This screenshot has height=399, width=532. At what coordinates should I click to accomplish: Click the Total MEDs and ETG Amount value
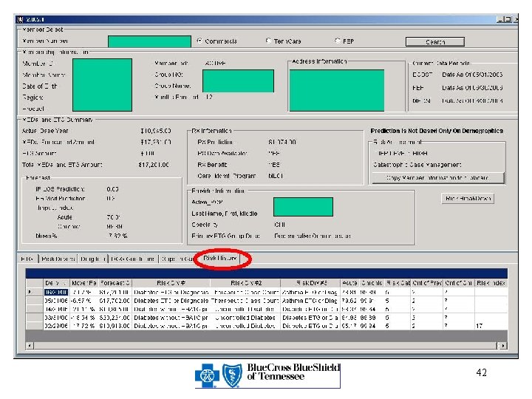click(x=154, y=165)
